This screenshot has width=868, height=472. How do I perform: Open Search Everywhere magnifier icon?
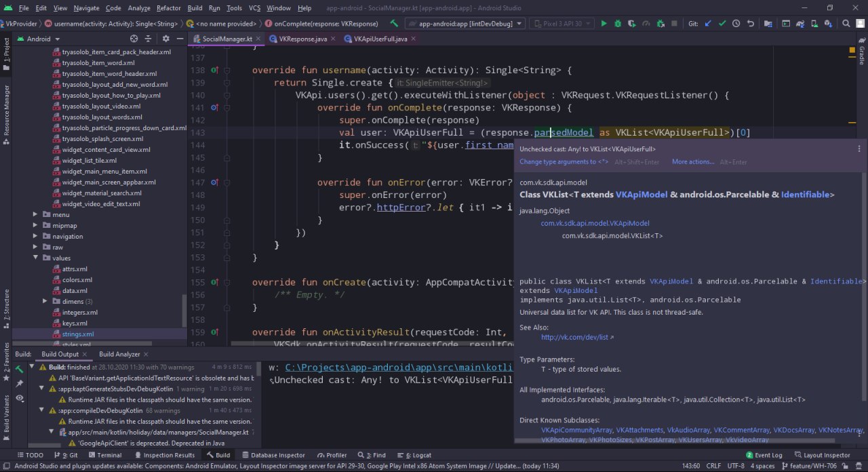(x=846, y=24)
